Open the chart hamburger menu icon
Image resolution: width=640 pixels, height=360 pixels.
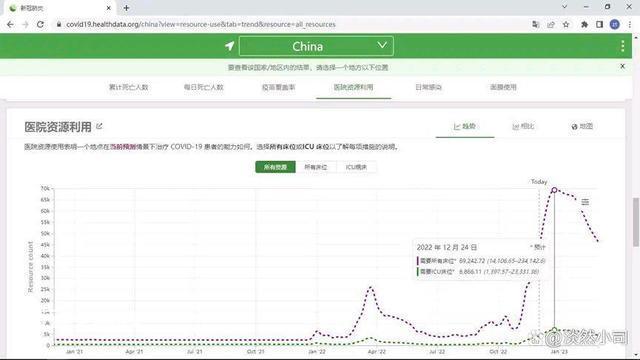585,202
